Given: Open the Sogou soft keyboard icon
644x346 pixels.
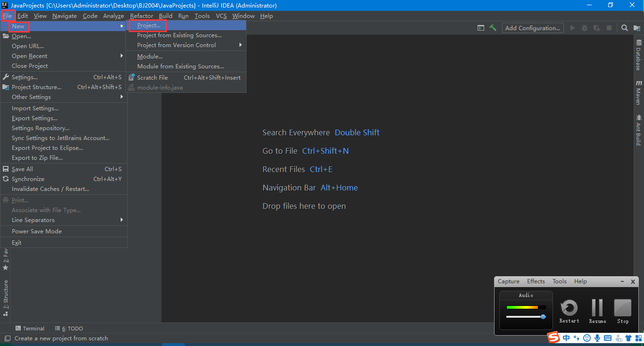Looking at the screenshot, I should [x=608, y=338].
